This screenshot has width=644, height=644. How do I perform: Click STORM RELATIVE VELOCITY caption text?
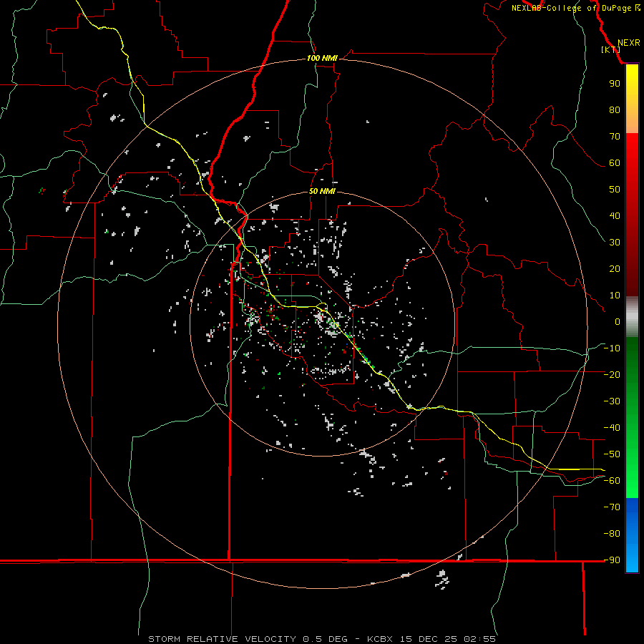point(223,639)
